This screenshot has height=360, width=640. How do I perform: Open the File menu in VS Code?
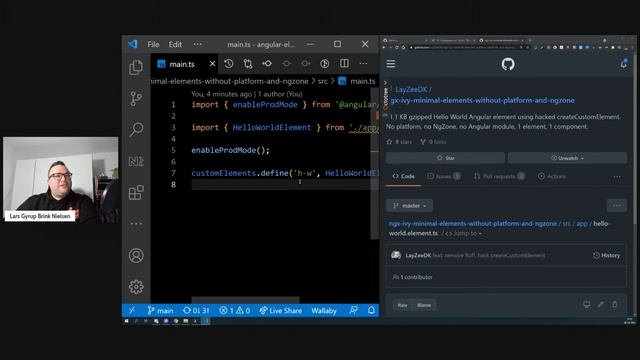(153, 44)
